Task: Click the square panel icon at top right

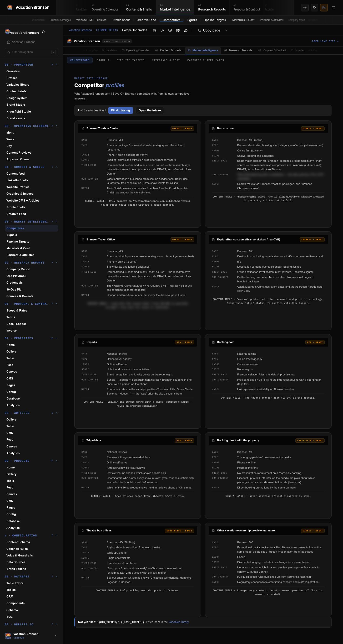Action: [333, 7]
